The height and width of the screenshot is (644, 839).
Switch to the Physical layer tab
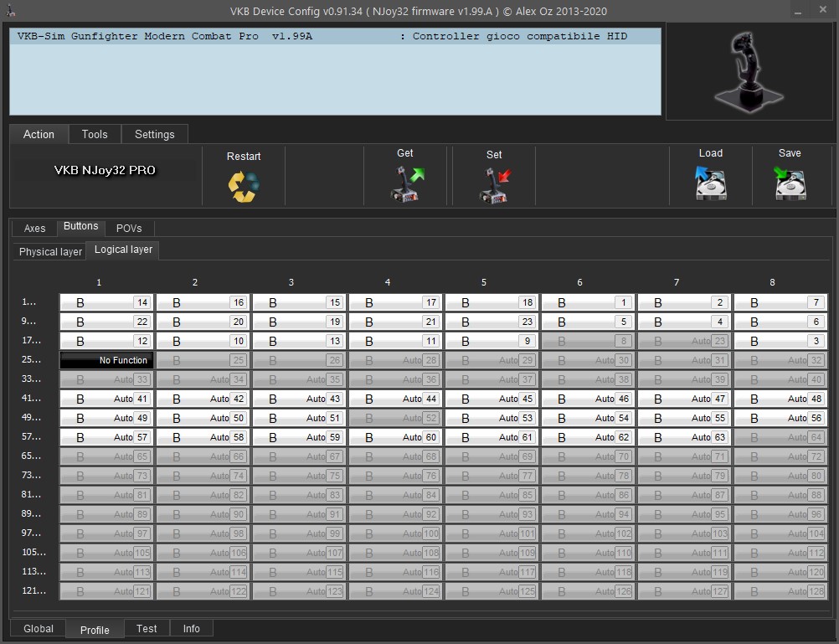tap(50, 251)
